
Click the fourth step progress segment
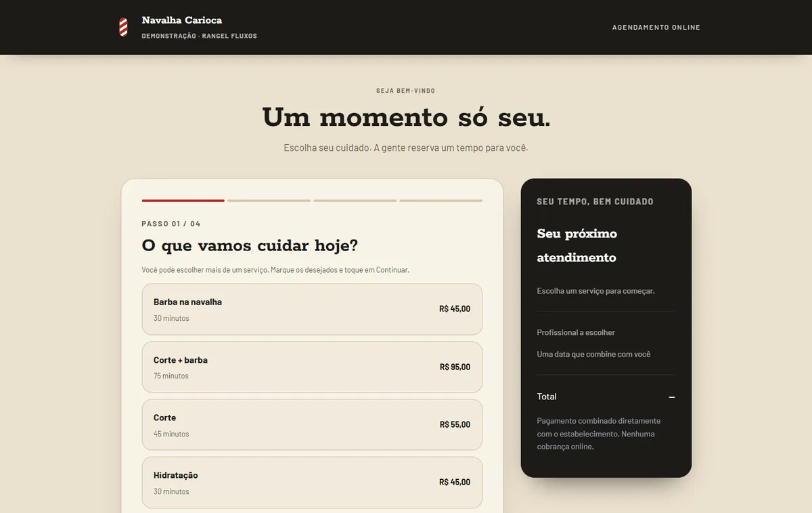click(x=441, y=200)
